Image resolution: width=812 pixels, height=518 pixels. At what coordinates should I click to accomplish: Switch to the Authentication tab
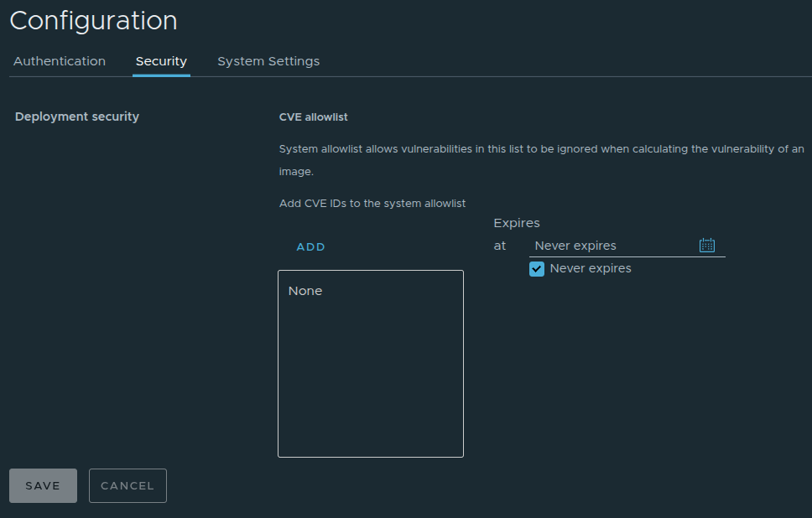click(x=60, y=61)
